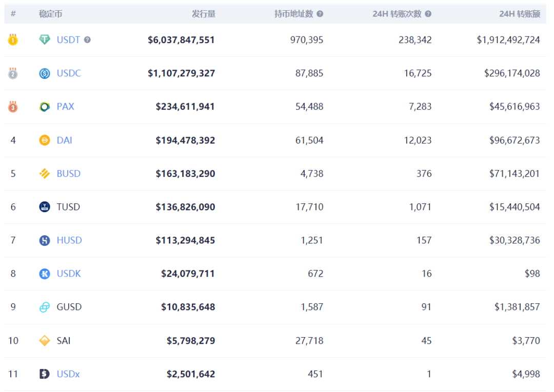Select the TUSD name text

(x=68, y=207)
